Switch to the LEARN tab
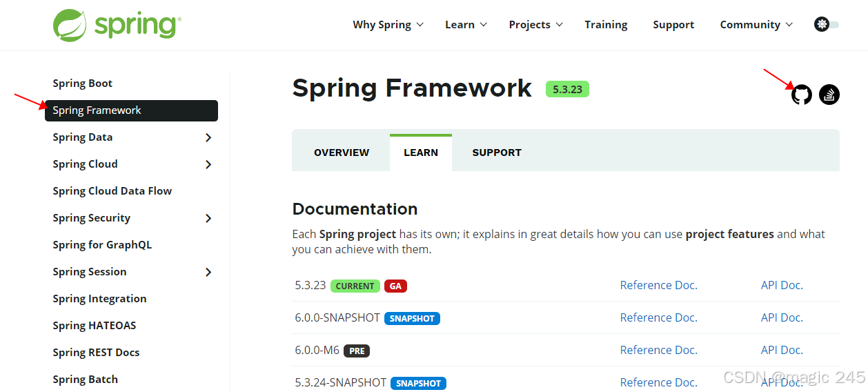 coord(421,153)
